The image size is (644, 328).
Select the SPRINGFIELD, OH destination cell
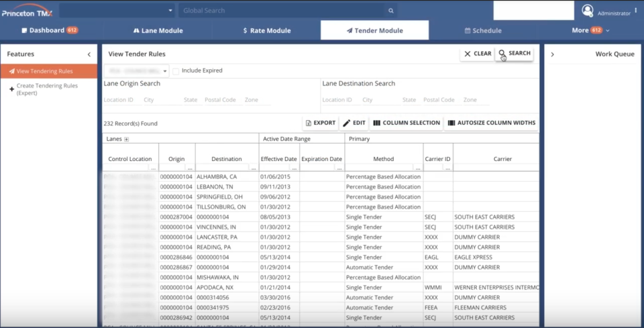tap(227, 197)
